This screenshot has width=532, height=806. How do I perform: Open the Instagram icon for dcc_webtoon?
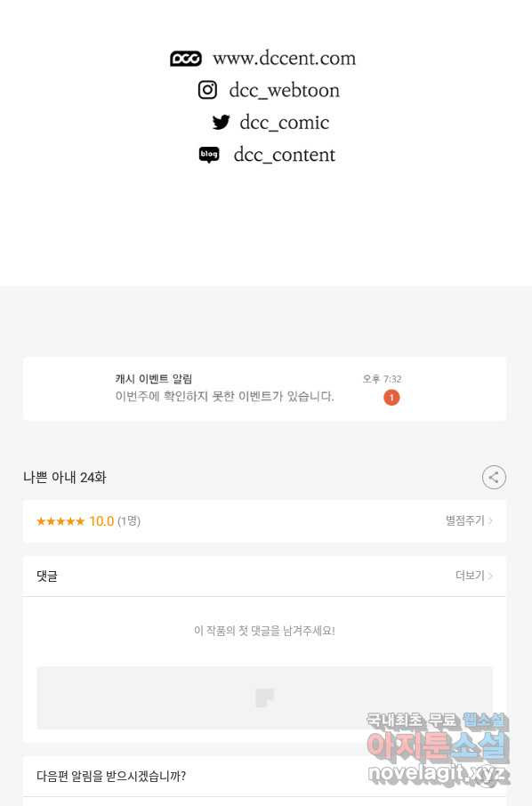tap(207, 90)
